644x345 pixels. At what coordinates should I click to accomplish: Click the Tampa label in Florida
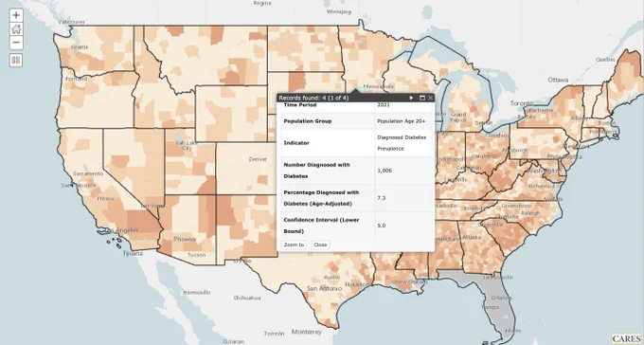(490, 307)
